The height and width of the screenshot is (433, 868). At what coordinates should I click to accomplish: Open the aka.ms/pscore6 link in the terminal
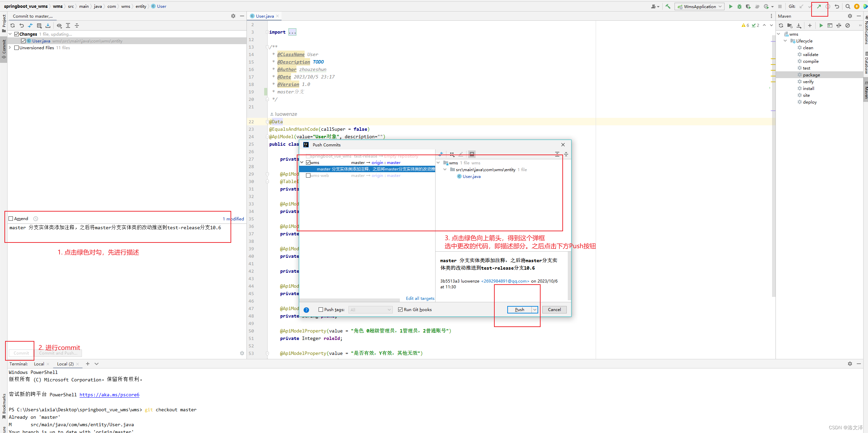pyautogui.click(x=109, y=395)
